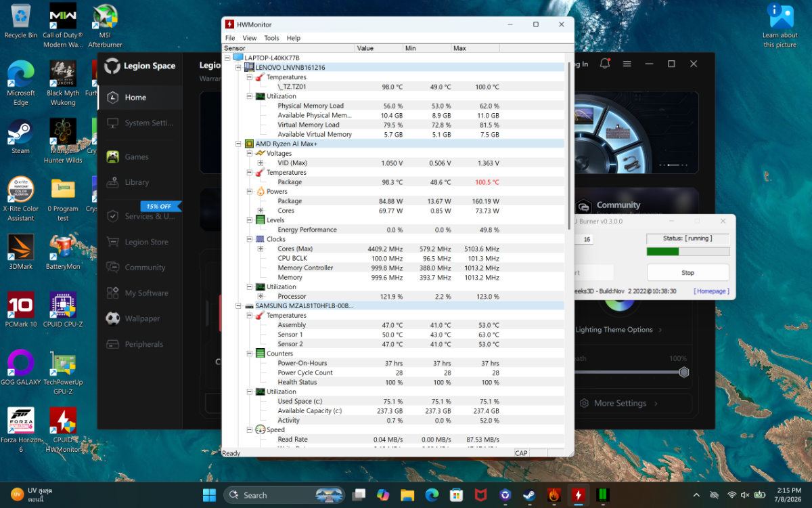Open TechPowerUp GPU-Z desktop shortcut
812x508 pixels.
coord(63,372)
